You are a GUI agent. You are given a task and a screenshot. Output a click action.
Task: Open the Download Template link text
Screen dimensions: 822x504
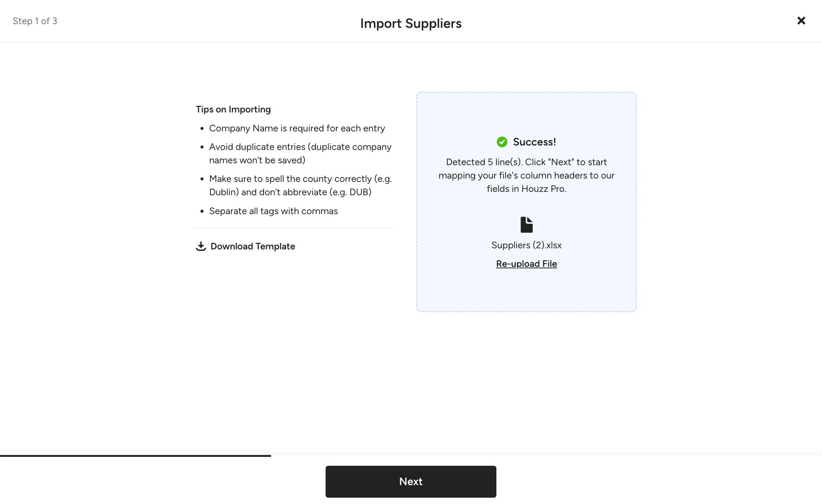click(x=252, y=246)
